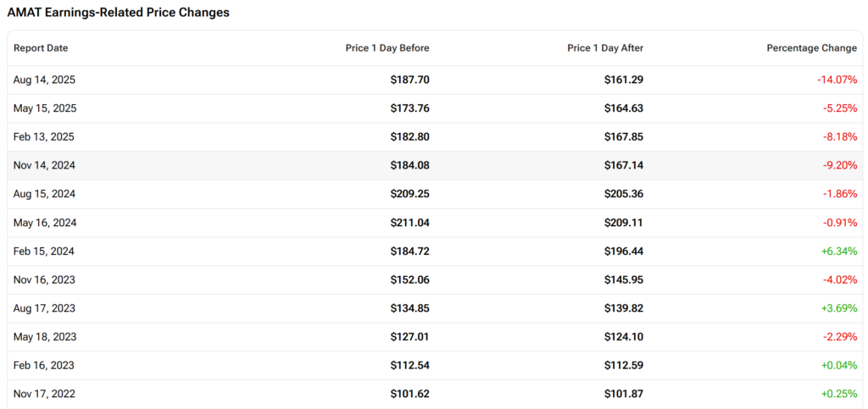Click the Price 1 Day Before header
Viewport: 868px width, 409px height.
tap(387, 48)
